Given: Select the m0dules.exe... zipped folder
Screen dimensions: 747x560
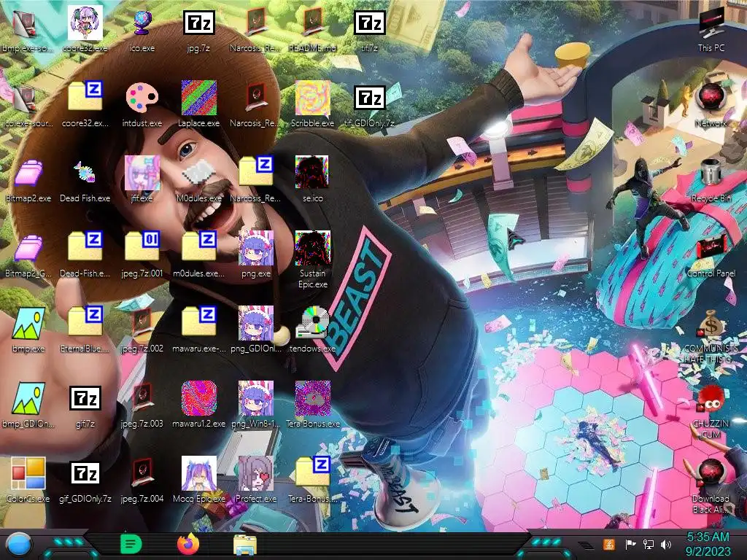Looking at the screenshot, I should pyautogui.click(x=198, y=246).
